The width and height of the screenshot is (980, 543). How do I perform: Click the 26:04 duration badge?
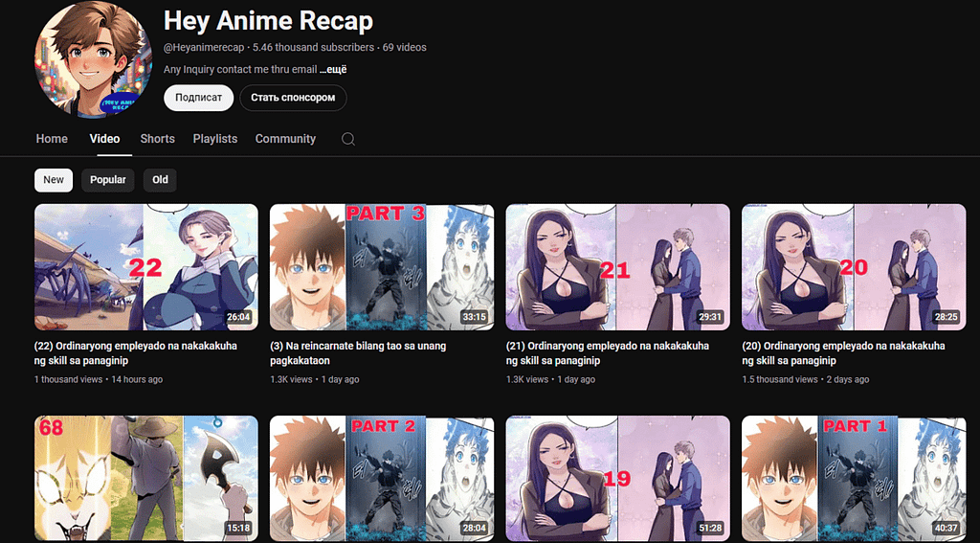[238, 317]
